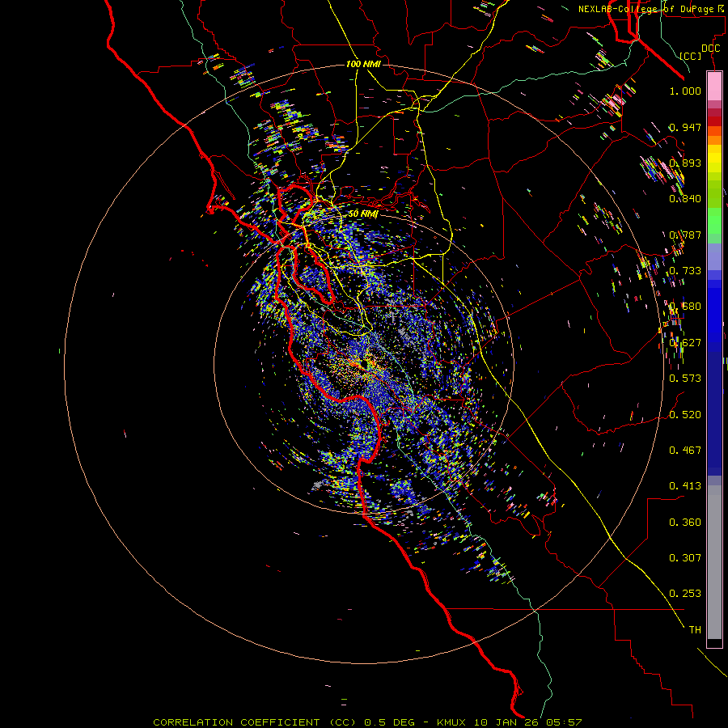Viewport: 728px width, 728px height.
Task: Click the 0.787 scale value
Action: tap(685, 235)
